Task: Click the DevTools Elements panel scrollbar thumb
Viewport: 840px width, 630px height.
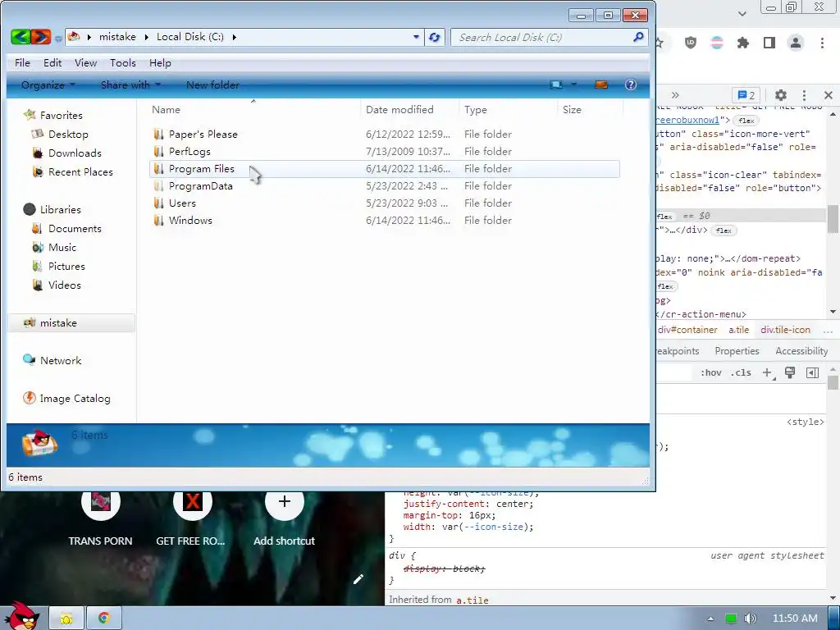Action: 833,218
